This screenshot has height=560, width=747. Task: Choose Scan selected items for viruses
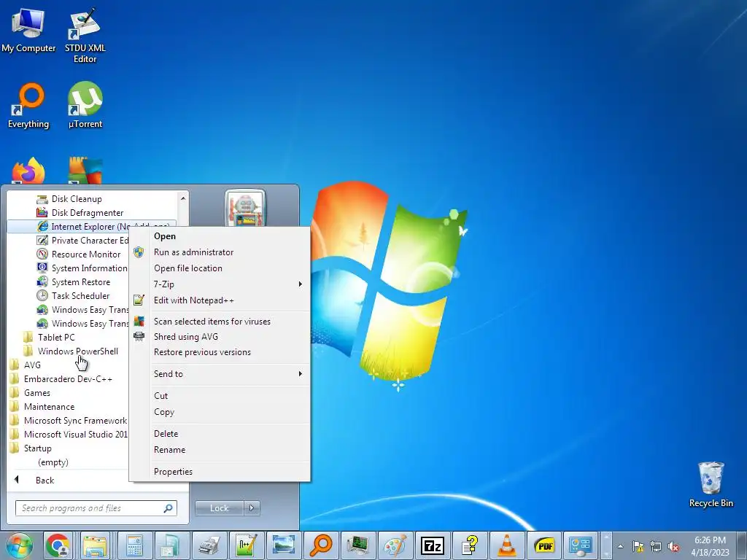pyautogui.click(x=220, y=322)
